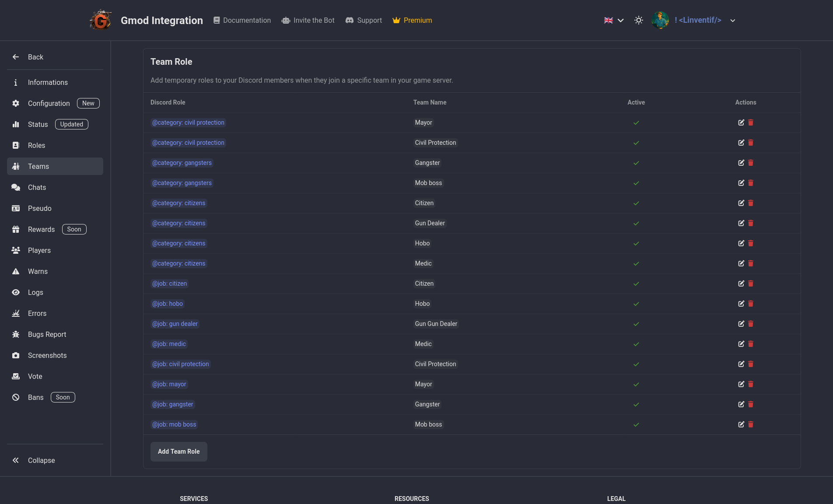
Task: Open the Chats section in sidebar
Action: 37,187
